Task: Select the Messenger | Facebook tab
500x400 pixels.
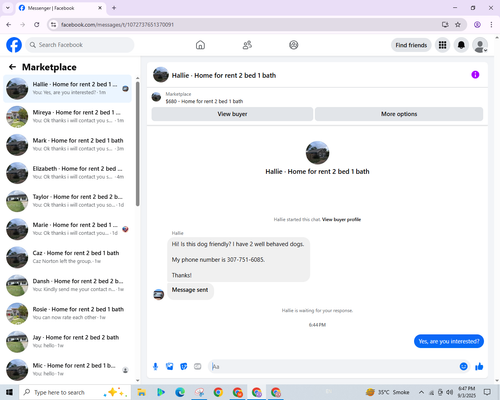Action: (x=61, y=8)
